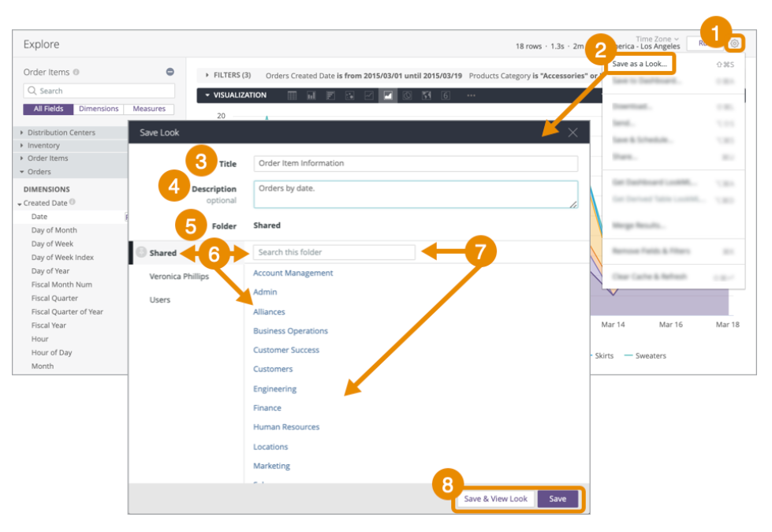Select the column chart visualization icon

311,95
